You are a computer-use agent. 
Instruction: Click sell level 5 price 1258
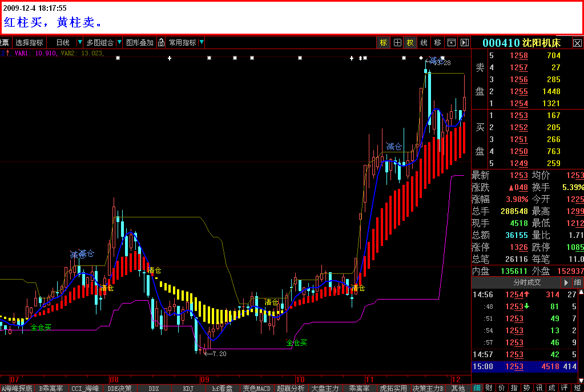point(519,55)
